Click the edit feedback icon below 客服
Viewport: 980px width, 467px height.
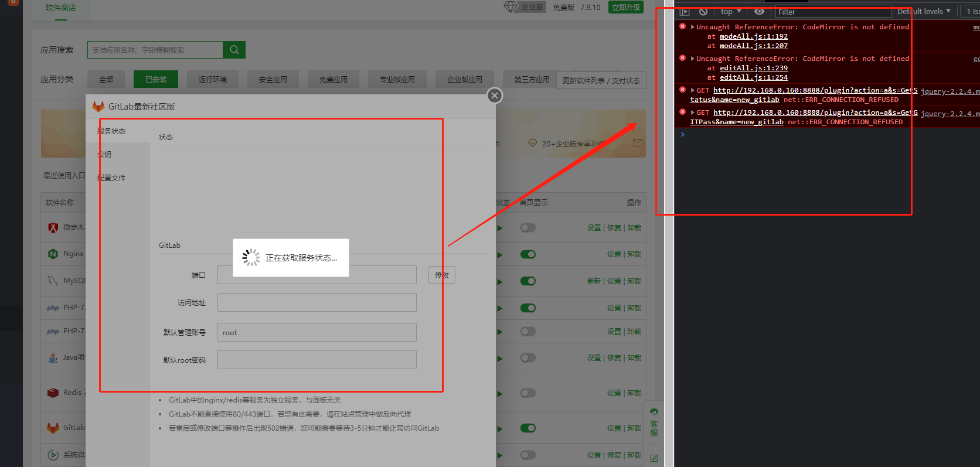coord(654,458)
